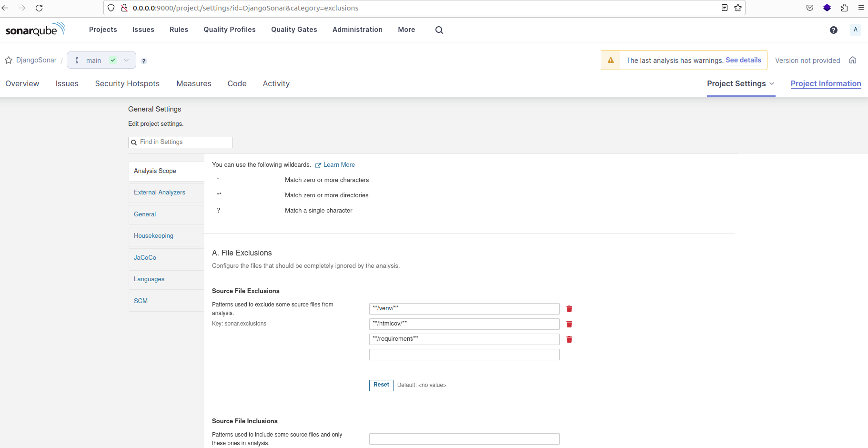Open Learn More wildcards link
868x448 pixels.
click(x=335, y=165)
